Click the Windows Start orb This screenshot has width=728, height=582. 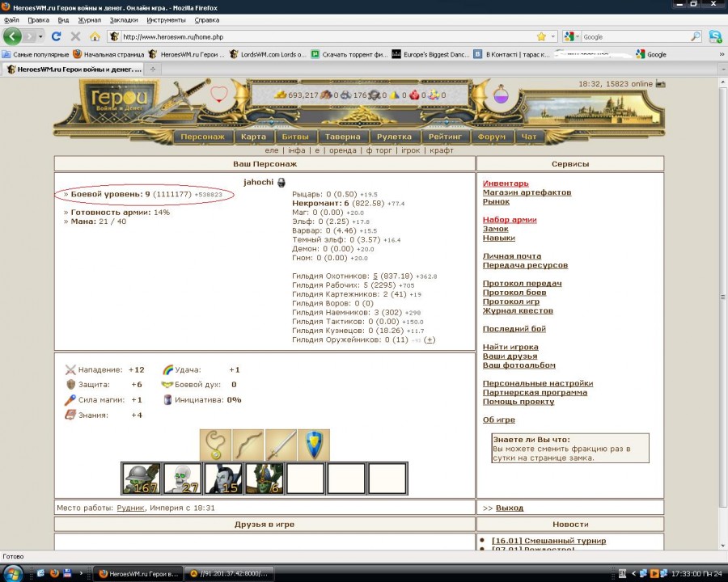(11, 573)
